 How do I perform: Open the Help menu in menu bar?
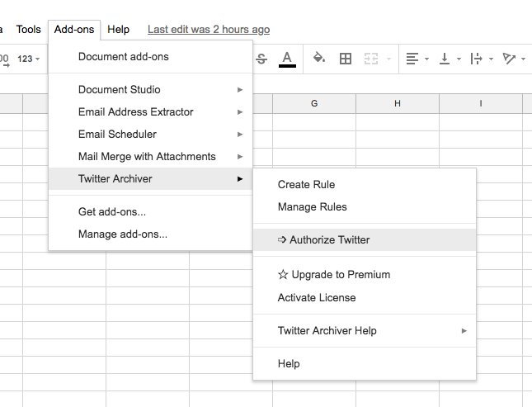(x=118, y=30)
